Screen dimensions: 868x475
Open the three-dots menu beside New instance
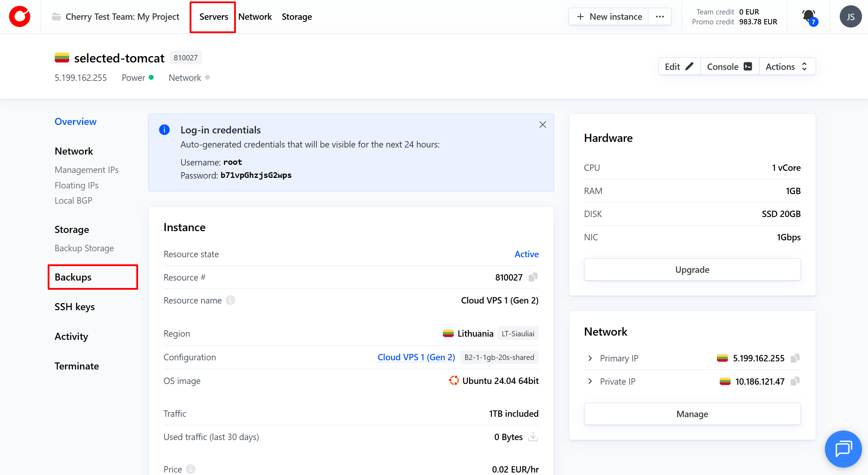click(660, 17)
